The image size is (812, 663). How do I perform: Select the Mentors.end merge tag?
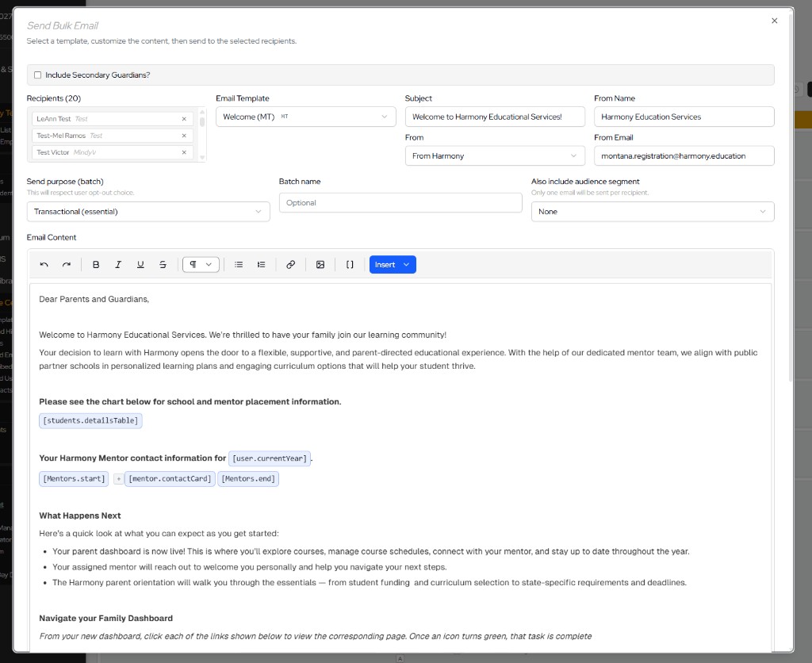(248, 478)
